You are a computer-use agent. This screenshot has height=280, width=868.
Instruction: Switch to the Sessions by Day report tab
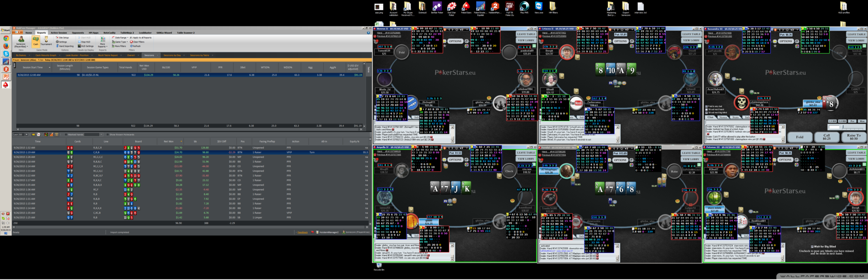pyautogui.click(x=172, y=55)
